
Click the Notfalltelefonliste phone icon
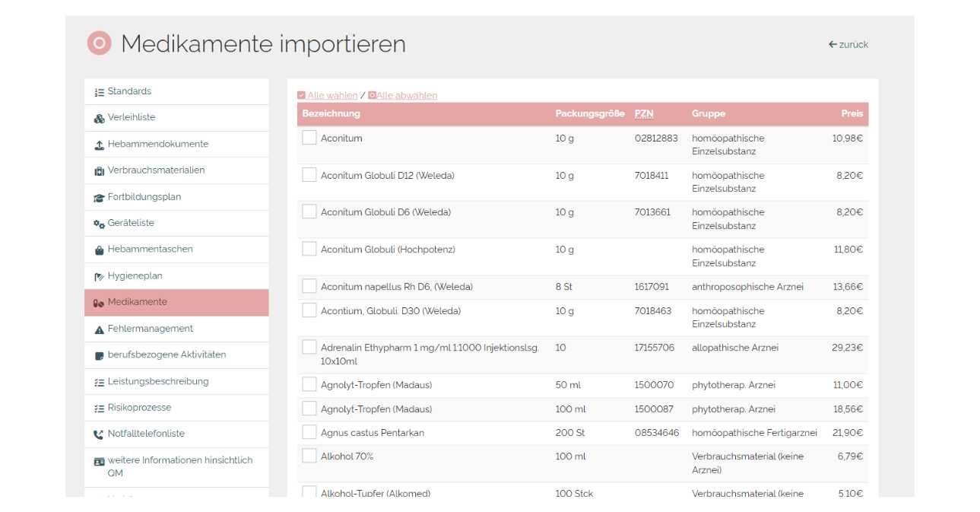pyautogui.click(x=99, y=434)
